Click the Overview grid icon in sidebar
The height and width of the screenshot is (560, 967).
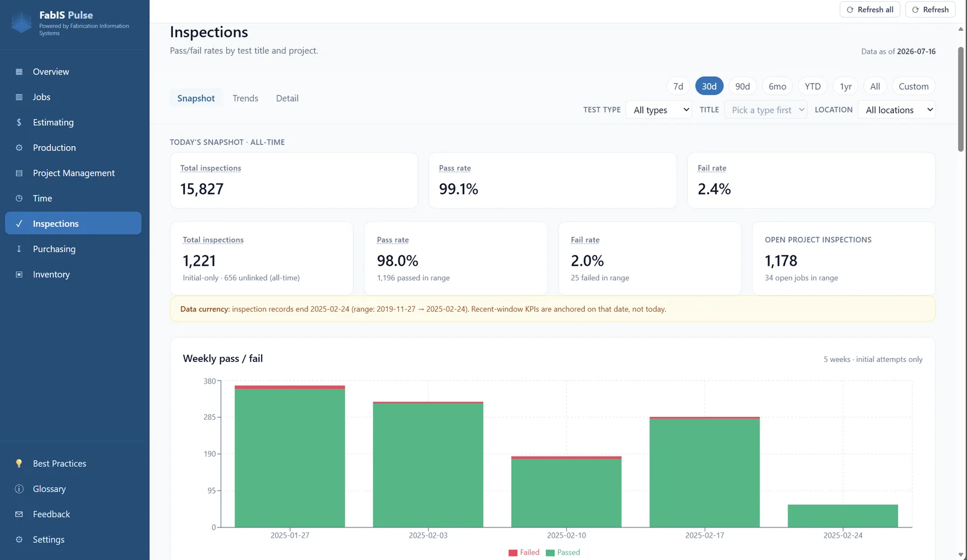pyautogui.click(x=19, y=72)
